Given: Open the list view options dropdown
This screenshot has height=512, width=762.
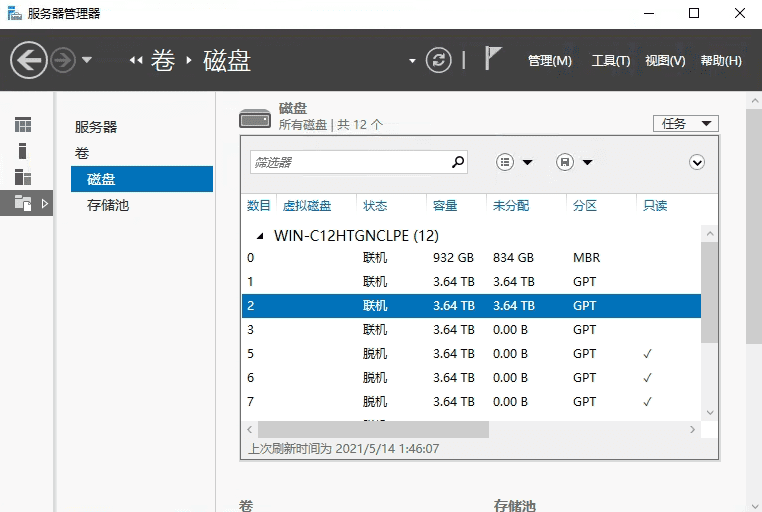Looking at the screenshot, I should (514, 162).
